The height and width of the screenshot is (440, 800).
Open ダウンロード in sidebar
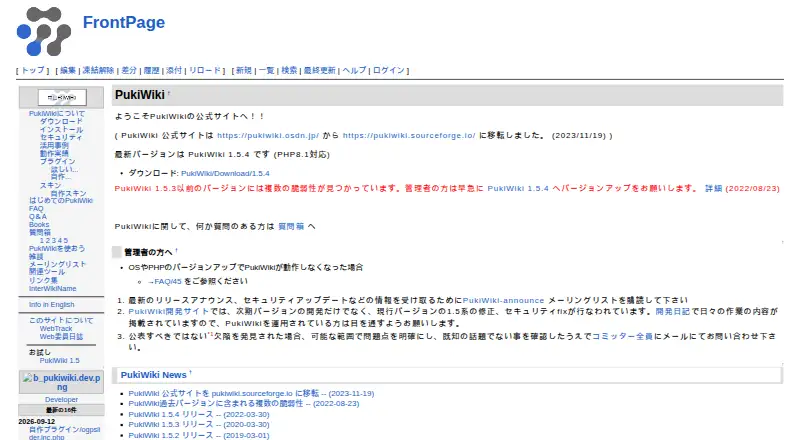point(61,121)
